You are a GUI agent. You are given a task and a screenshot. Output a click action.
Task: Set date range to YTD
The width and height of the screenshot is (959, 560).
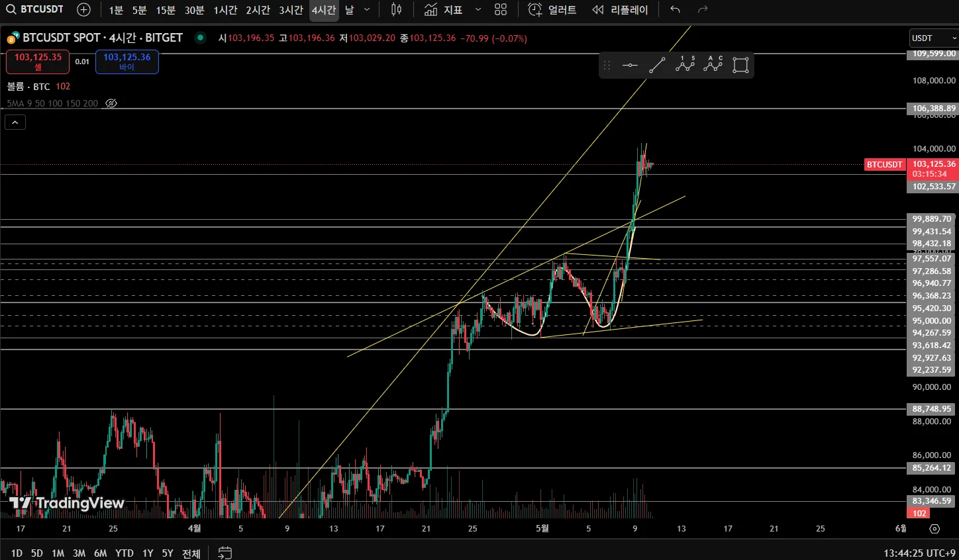click(x=125, y=553)
